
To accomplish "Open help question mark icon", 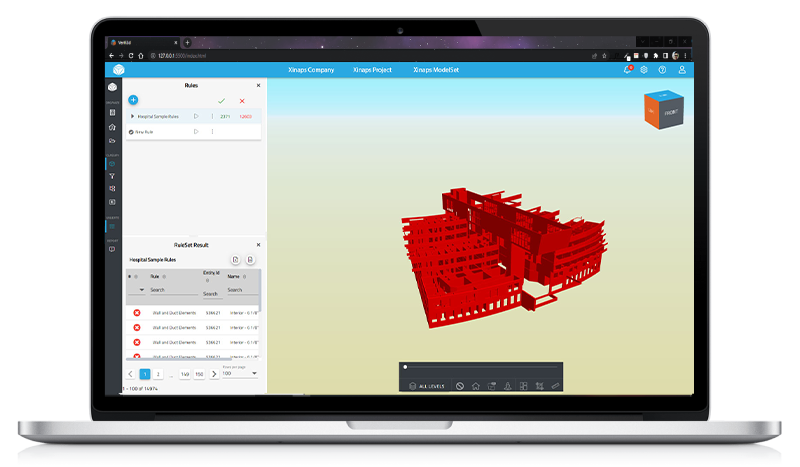I will 662,70.
